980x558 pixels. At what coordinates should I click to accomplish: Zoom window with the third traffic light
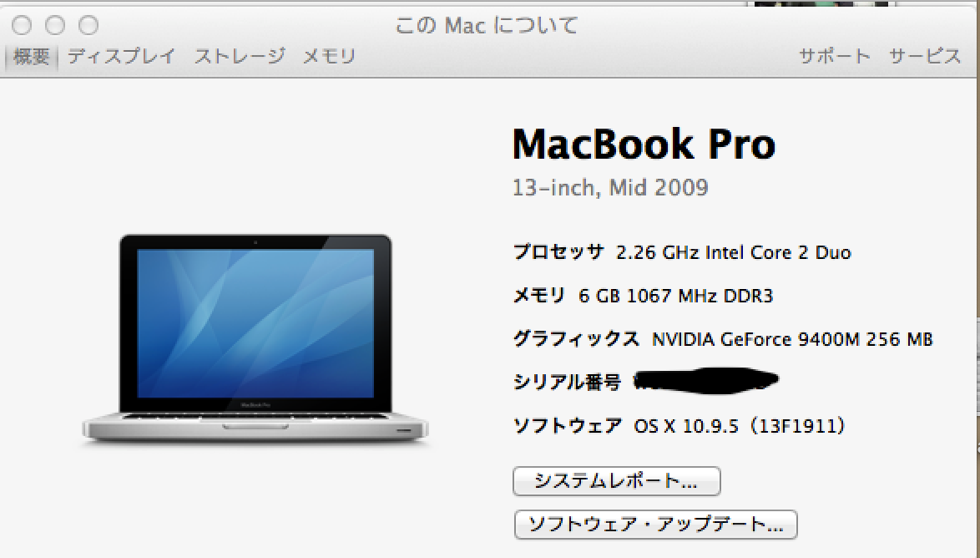(x=88, y=25)
